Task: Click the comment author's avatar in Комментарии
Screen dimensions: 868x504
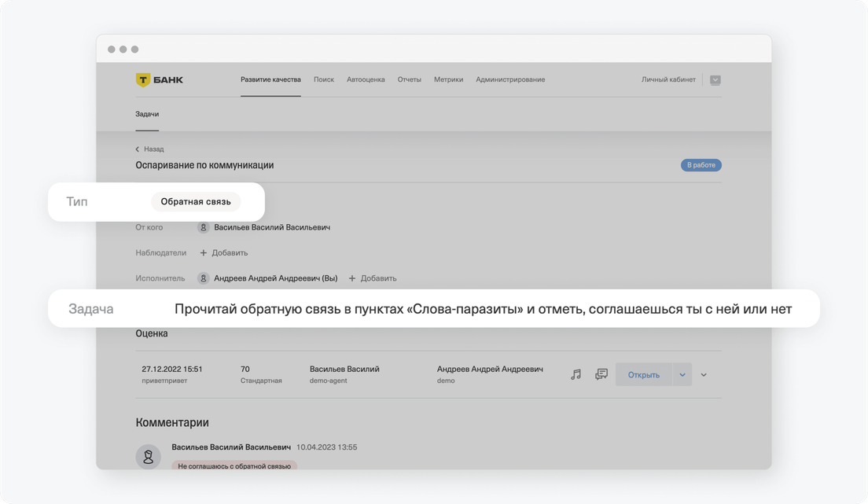Action: (x=149, y=457)
